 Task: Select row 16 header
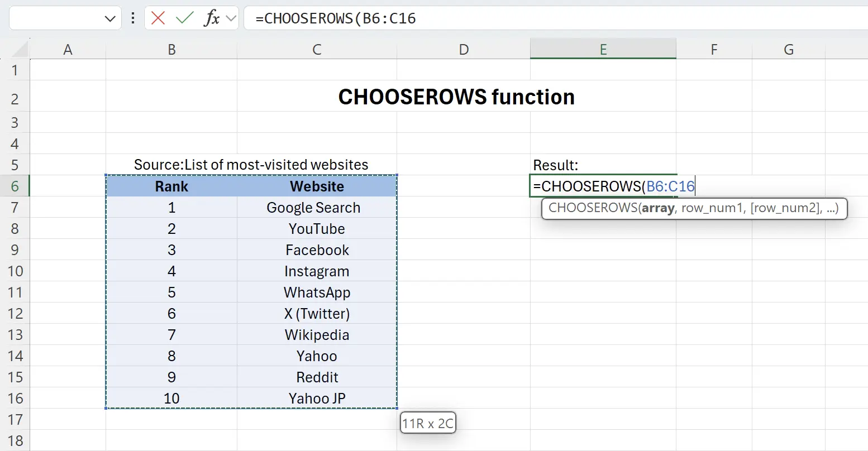point(16,398)
